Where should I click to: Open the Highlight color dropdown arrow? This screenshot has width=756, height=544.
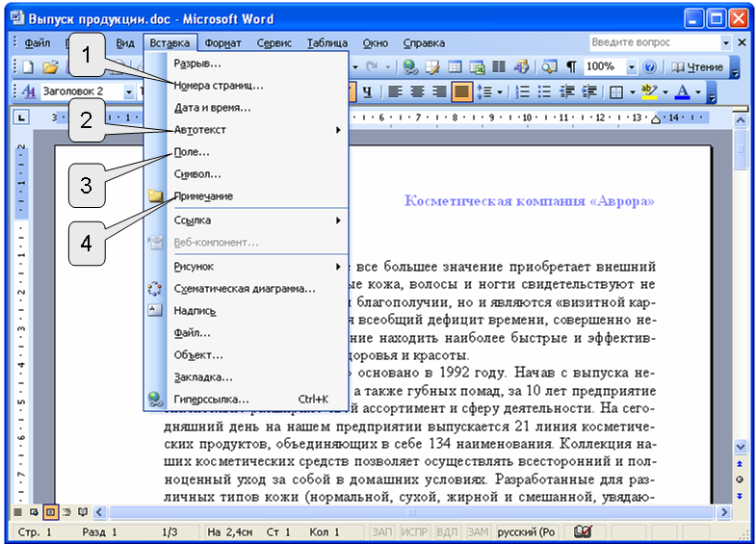[665, 91]
